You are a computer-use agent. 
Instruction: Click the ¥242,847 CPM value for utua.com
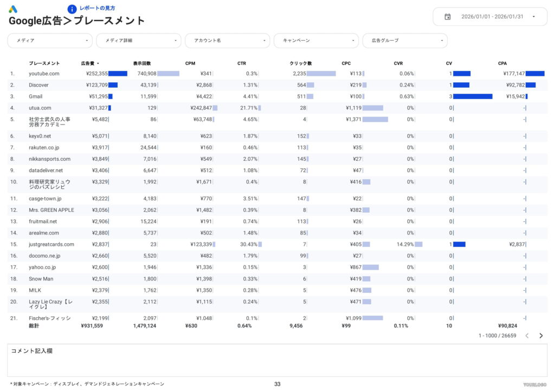[201, 108]
